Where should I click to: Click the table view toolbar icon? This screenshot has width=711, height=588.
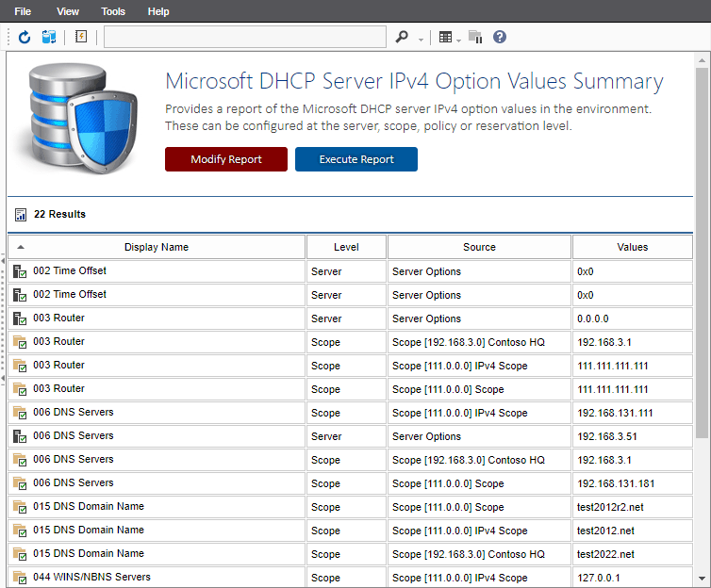pyautogui.click(x=445, y=37)
